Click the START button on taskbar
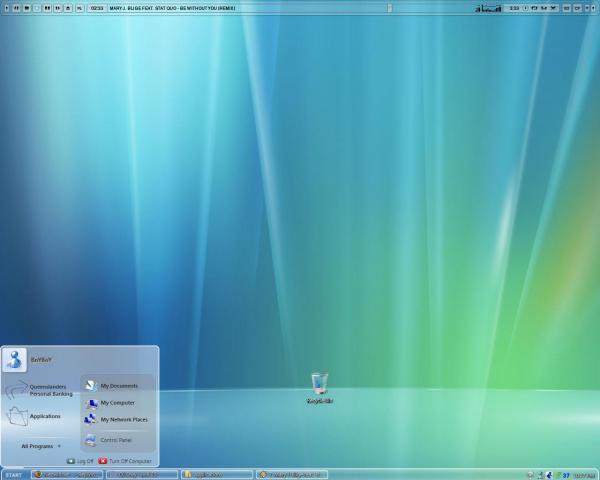The width and height of the screenshot is (600, 480). (x=14, y=474)
